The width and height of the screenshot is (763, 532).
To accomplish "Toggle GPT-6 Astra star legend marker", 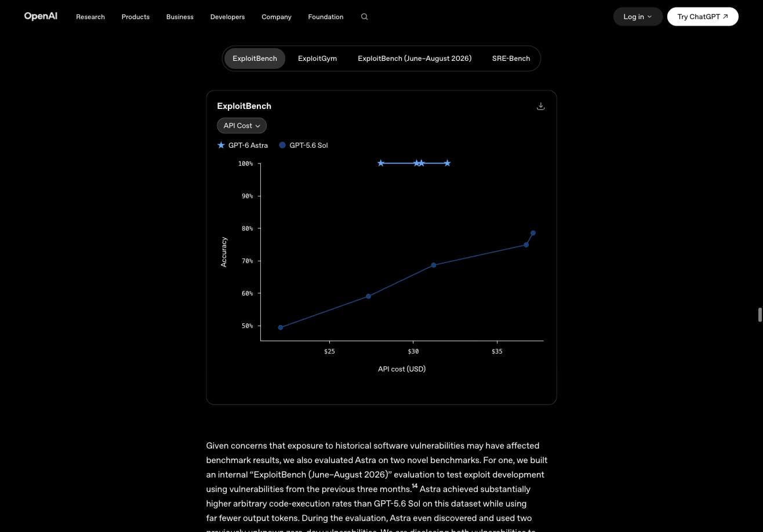I will [221, 145].
